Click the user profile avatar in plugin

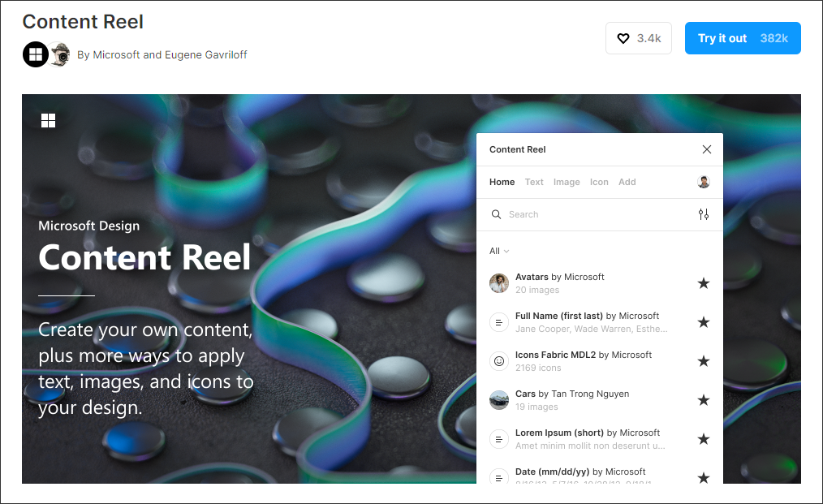[704, 182]
